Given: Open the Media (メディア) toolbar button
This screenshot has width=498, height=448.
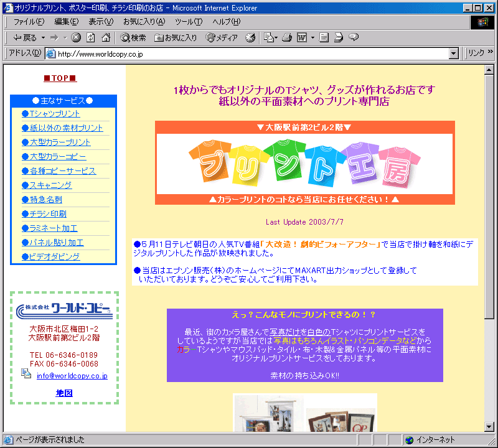Looking at the screenshot, I should (222, 38).
